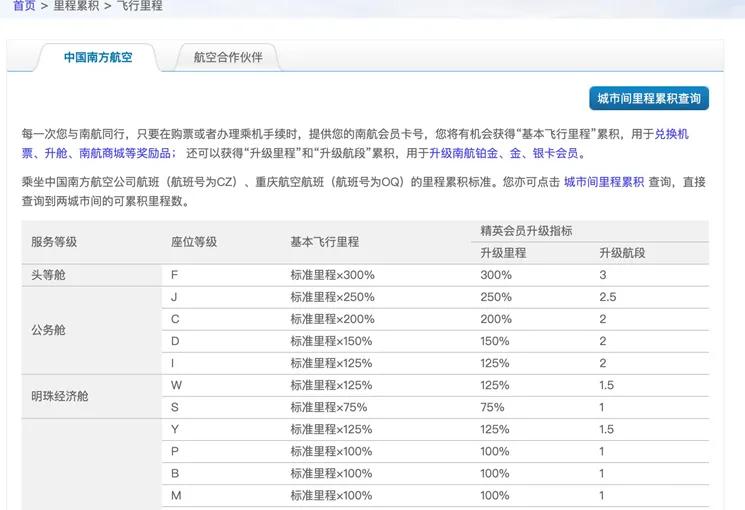The image size is (745, 510).
Task: Click the 标准里程×300% cell
Action: 332,275
